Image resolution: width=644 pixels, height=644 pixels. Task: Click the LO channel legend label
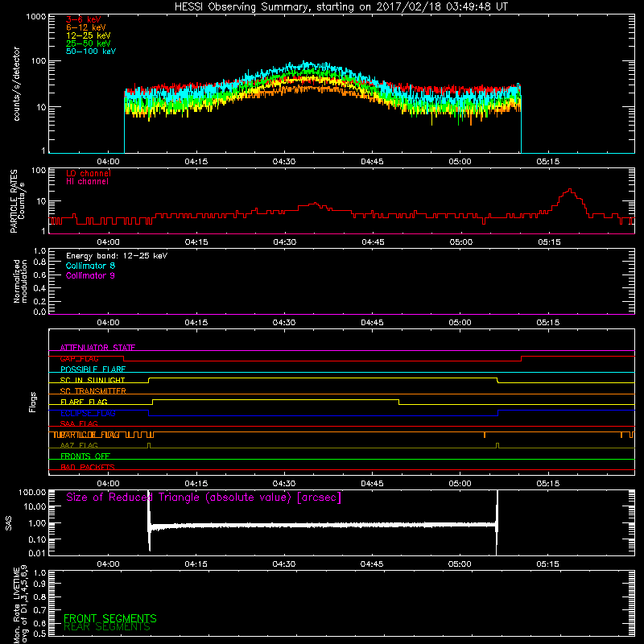tap(89, 173)
